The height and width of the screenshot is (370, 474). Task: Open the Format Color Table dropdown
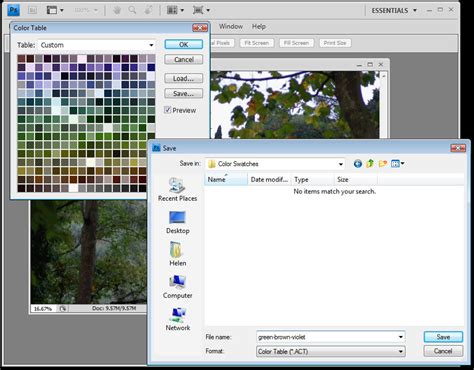331,351
